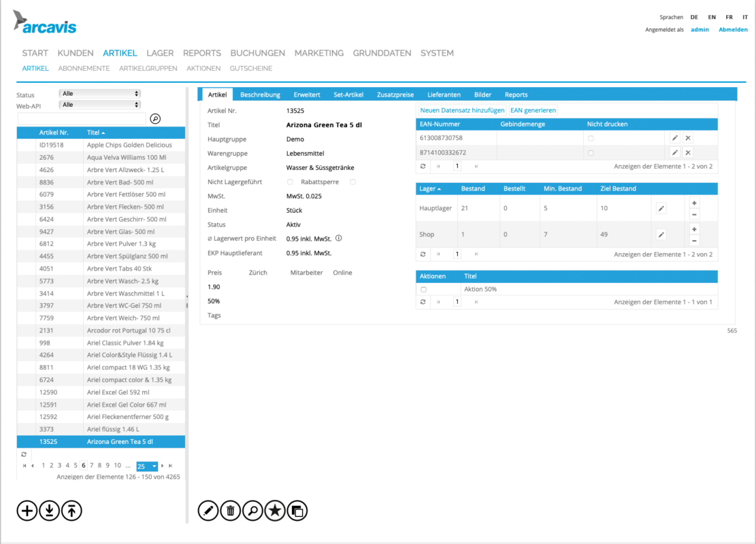Go to page 7 of article list
756x544 pixels.
[x=92, y=465]
